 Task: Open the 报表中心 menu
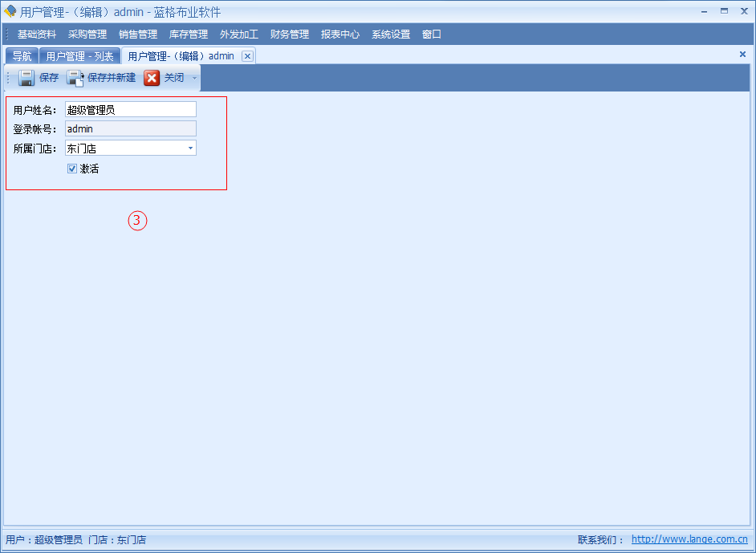point(340,35)
